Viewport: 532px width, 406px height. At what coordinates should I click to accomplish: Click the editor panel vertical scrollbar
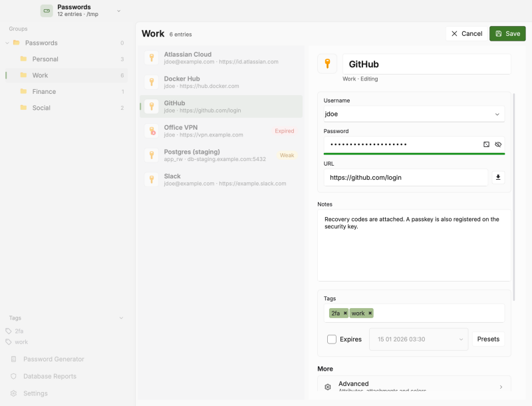coord(514,197)
